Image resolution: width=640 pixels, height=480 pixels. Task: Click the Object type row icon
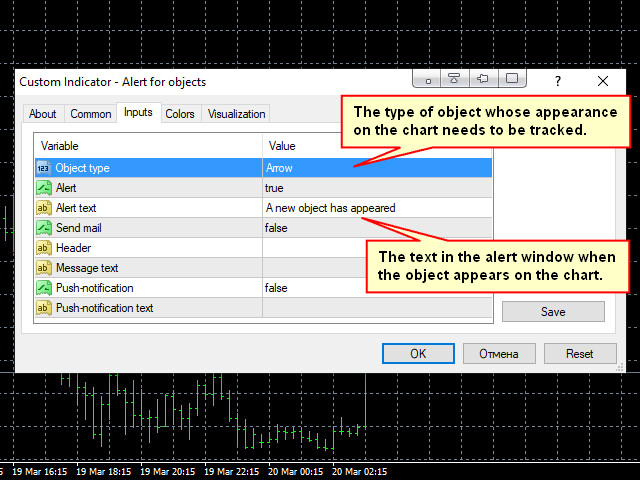click(x=44, y=168)
